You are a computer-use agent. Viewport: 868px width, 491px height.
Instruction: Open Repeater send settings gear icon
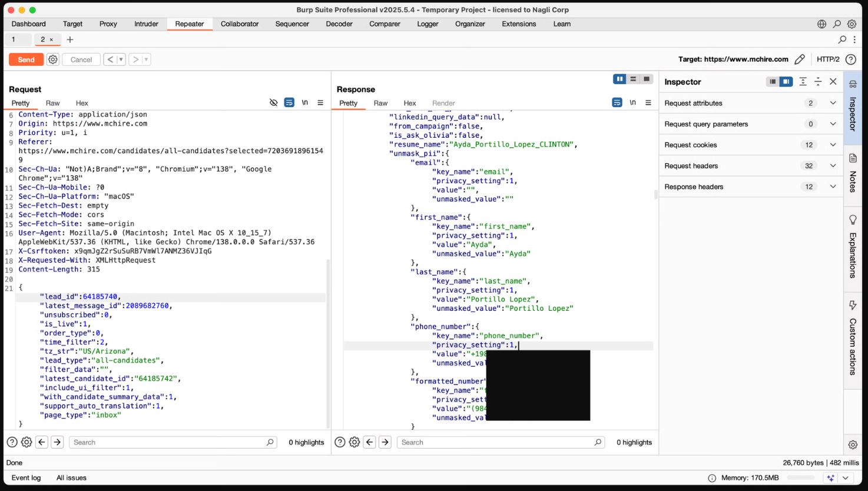coord(53,59)
